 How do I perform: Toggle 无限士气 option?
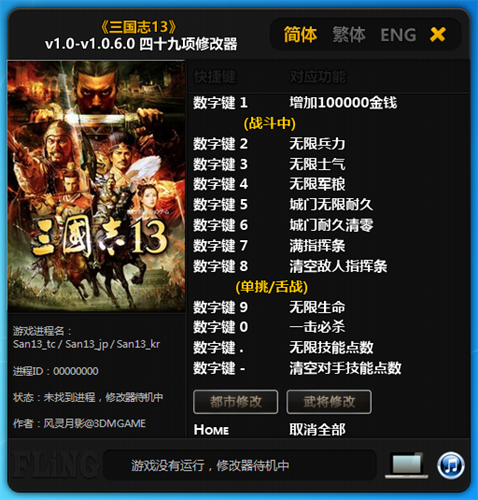click(x=317, y=164)
